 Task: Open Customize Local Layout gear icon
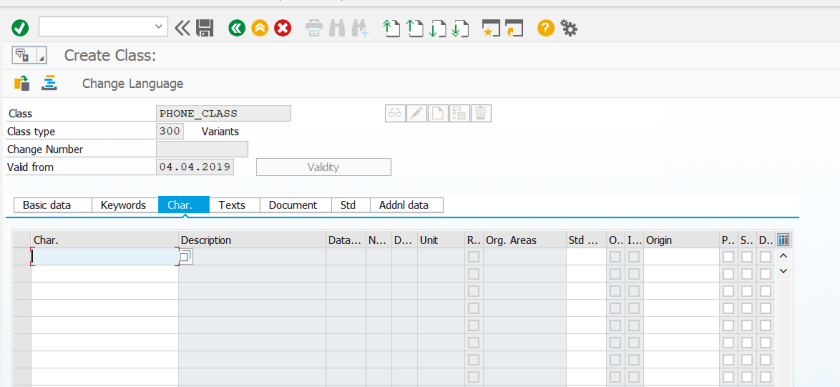point(568,27)
